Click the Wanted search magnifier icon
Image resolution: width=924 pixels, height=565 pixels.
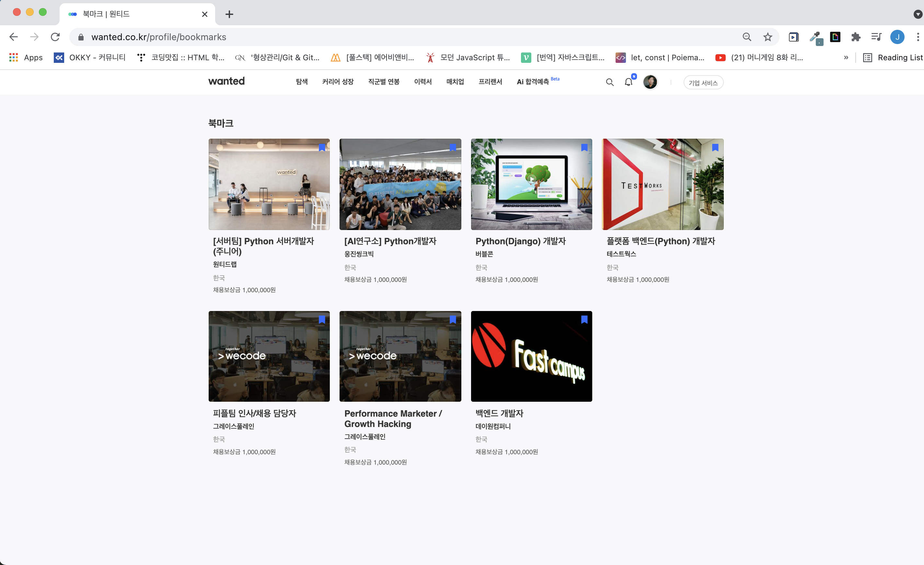pyautogui.click(x=609, y=82)
